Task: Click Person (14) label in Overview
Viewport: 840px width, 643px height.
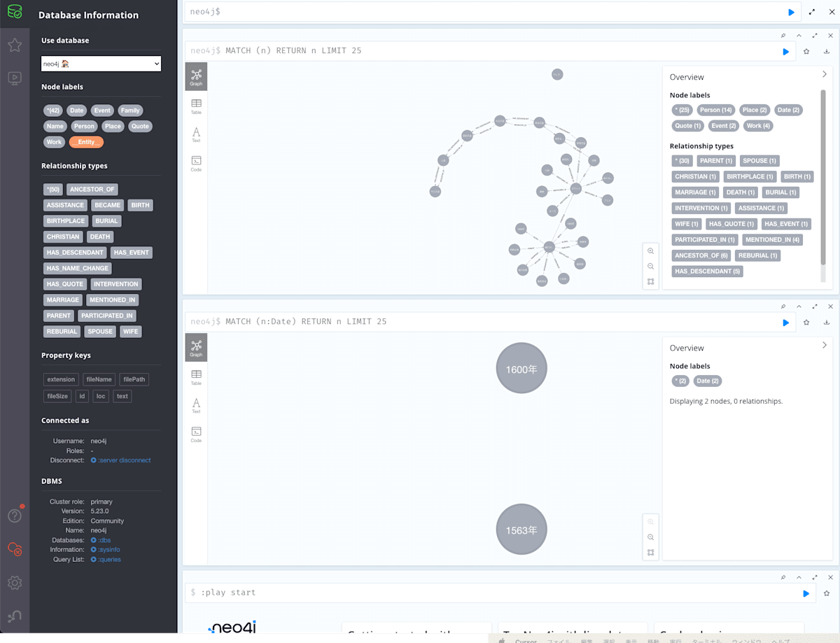Action: 715,110
